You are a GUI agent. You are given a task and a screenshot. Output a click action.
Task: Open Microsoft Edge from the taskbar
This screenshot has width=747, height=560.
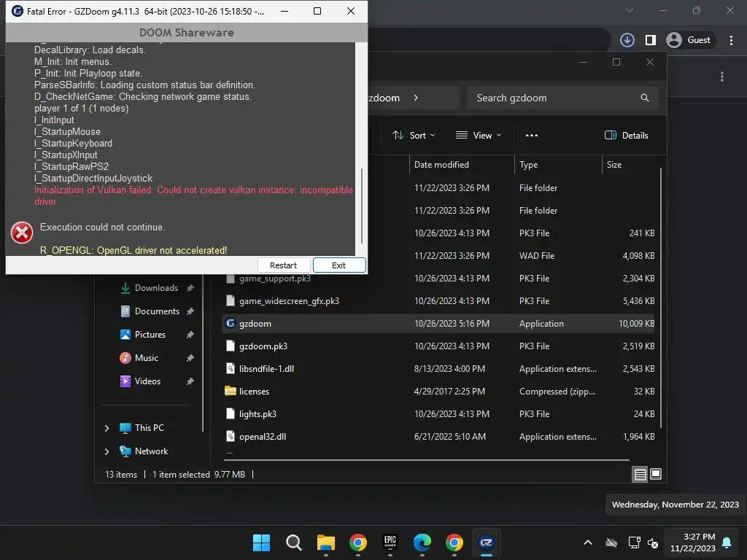(x=422, y=542)
